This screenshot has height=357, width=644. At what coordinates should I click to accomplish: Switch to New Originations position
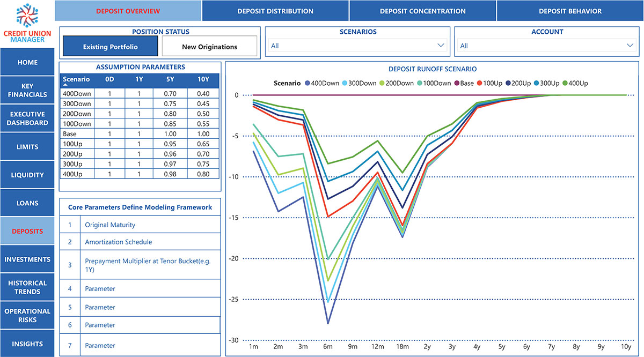point(210,47)
